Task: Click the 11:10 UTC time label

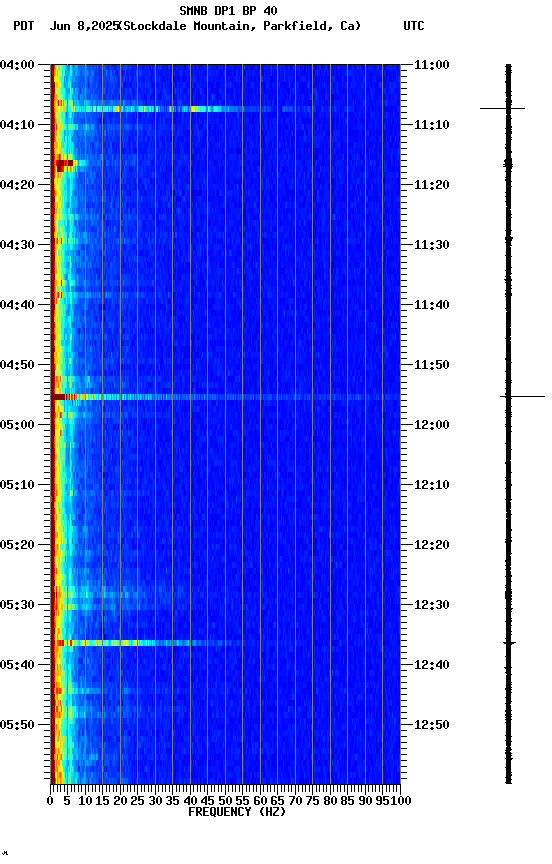Action: point(432,125)
